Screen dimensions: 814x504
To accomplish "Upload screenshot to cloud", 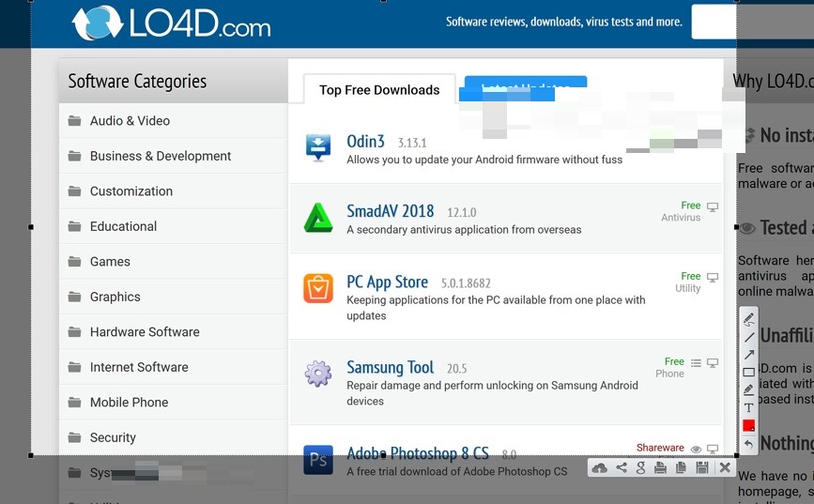I will pyautogui.click(x=600, y=467).
